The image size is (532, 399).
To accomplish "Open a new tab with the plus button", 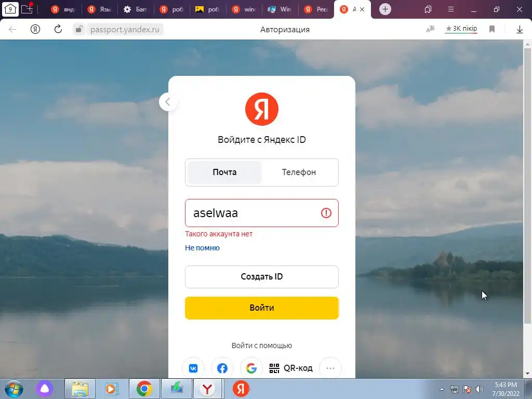I will pyautogui.click(x=385, y=9).
